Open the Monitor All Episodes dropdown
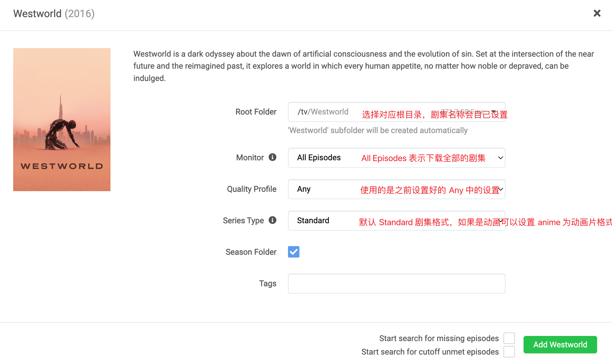The width and height of the screenshot is (612, 364). pyautogui.click(x=396, y=158)
